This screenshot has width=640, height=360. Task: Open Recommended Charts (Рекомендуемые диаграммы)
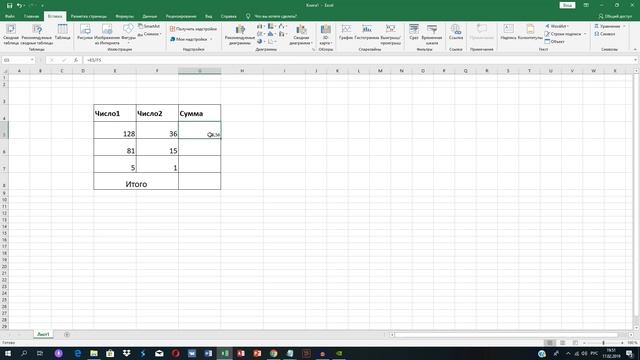[240, 34]
